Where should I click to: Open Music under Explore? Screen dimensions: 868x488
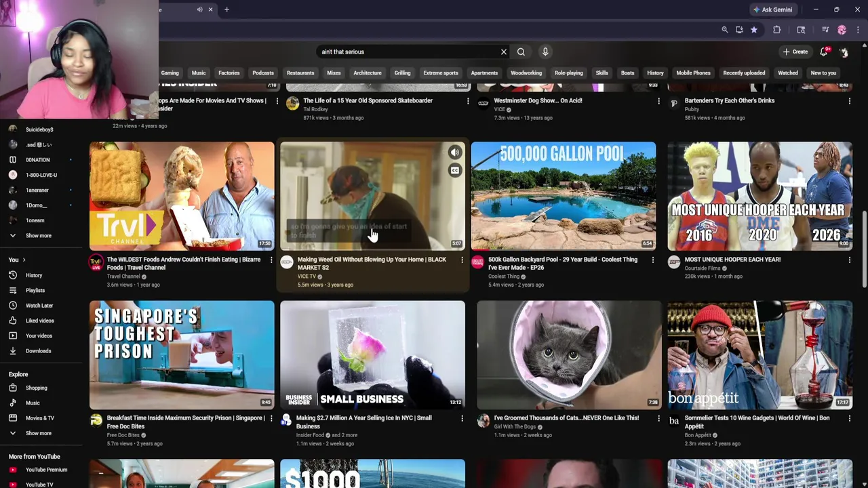coord(33,403)
